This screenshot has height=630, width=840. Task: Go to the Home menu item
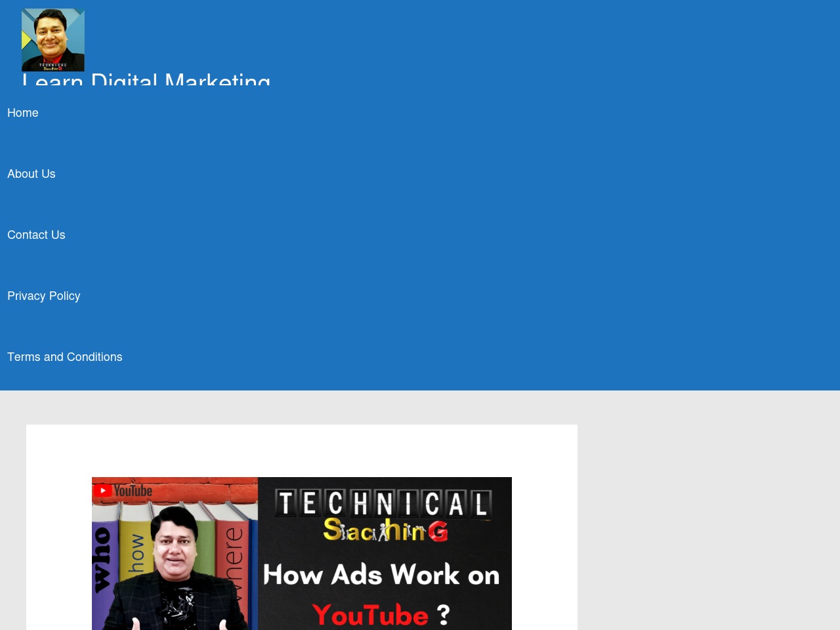23,113
